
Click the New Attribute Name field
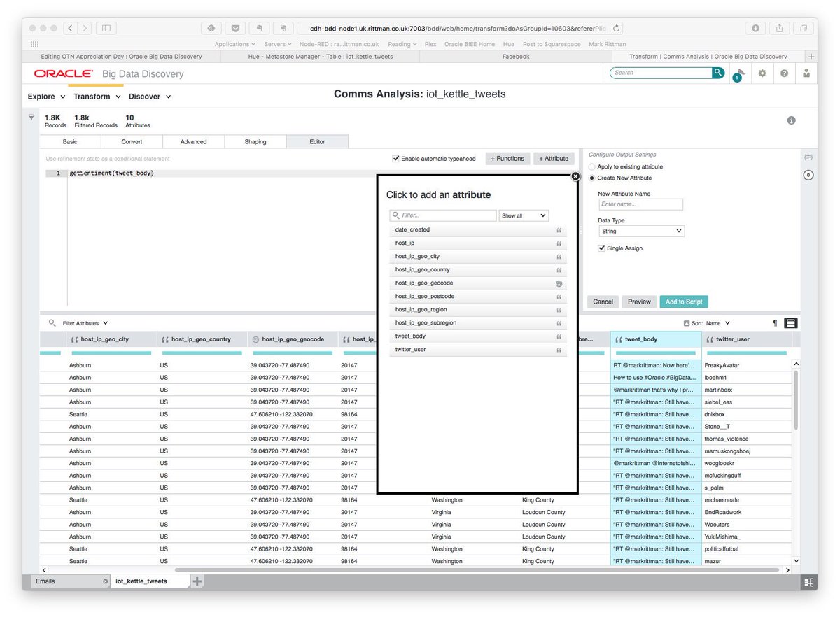pyautogui.click(x=640, y=204)
